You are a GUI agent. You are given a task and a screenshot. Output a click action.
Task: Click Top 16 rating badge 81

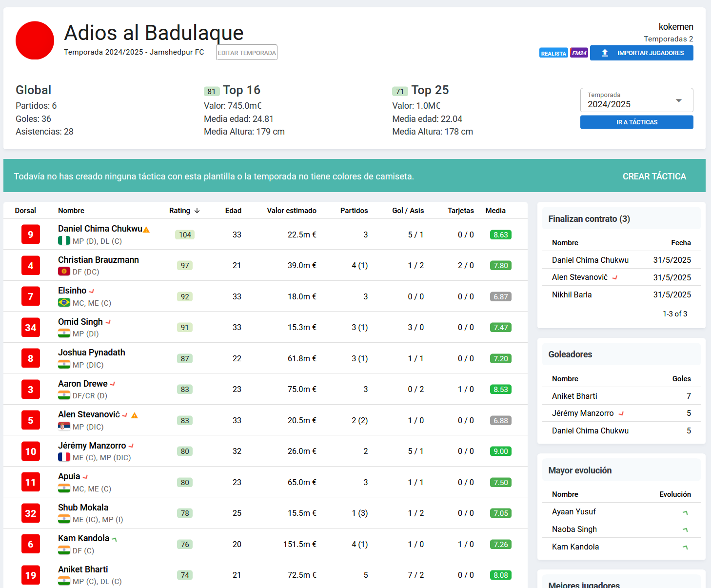pyautogui.click(x=212, y=91)
